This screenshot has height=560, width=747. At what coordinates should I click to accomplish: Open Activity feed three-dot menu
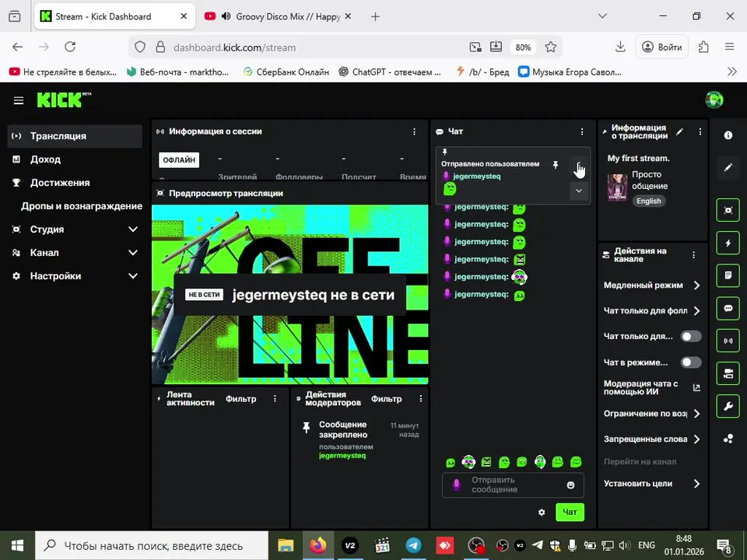(x=275, y=398)
